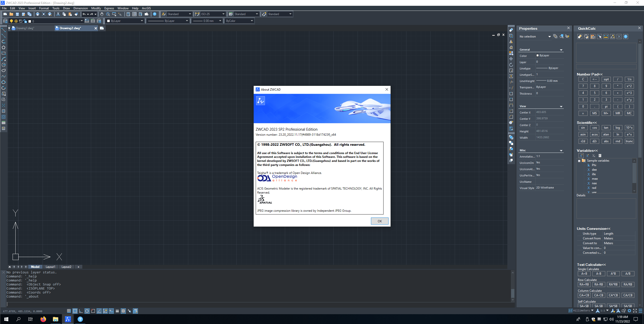The width and height of the screenshot is (644, 324).
Task: Open the ISO-25 dimension style dropdown
Action: (x=223, y=14)
